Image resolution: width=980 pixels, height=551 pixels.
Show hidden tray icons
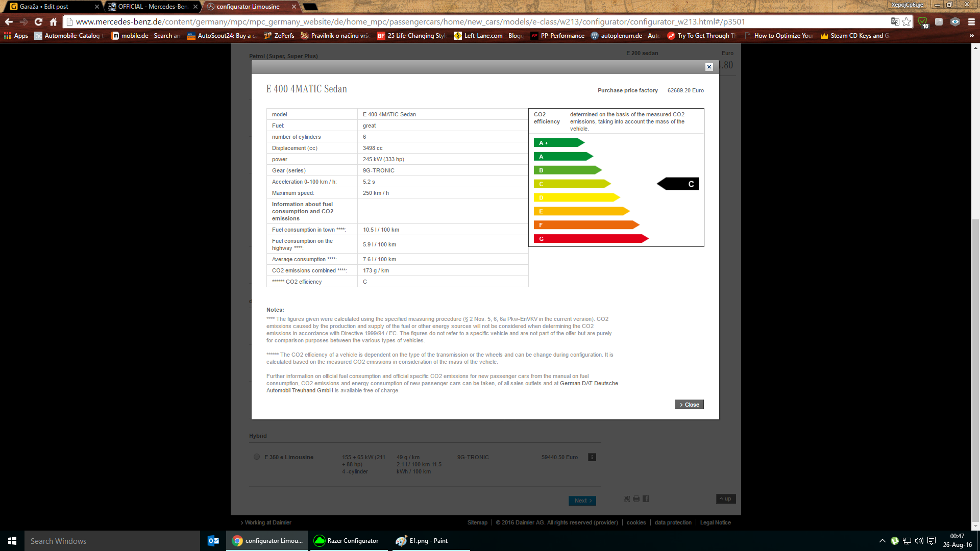[882, 541]
